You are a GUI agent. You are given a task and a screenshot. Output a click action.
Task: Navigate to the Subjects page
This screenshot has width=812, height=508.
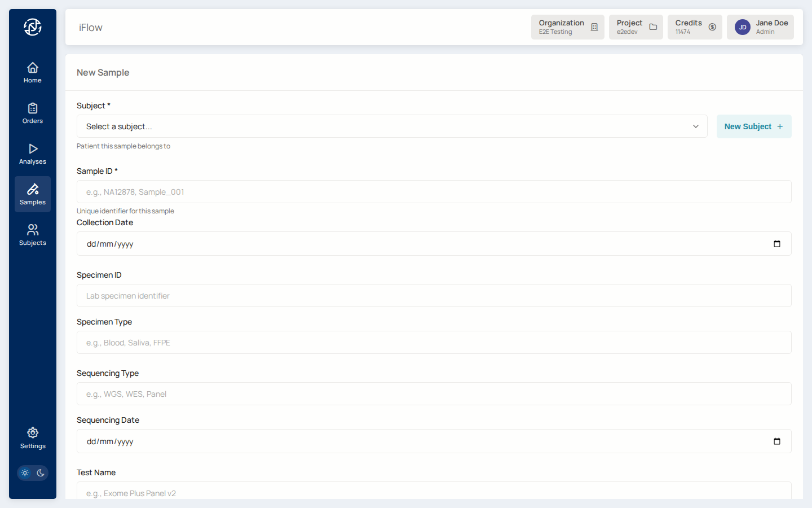[x=33, y=235]
